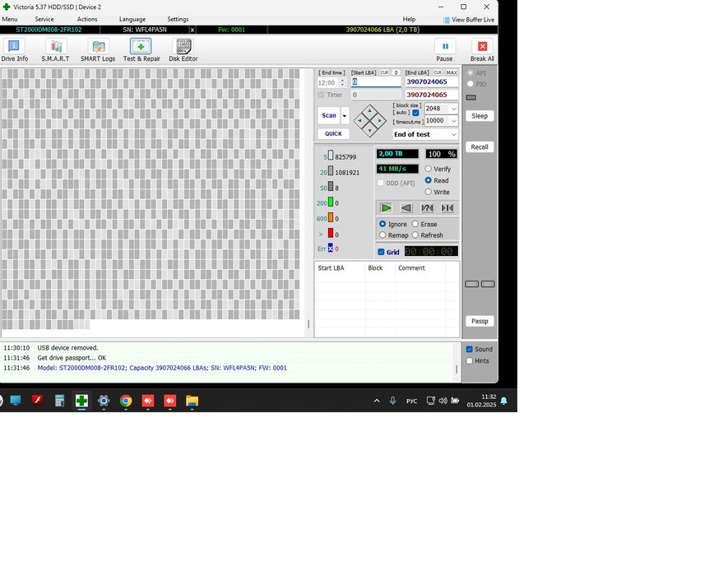Select the Ignore radio button

[383, 224]
